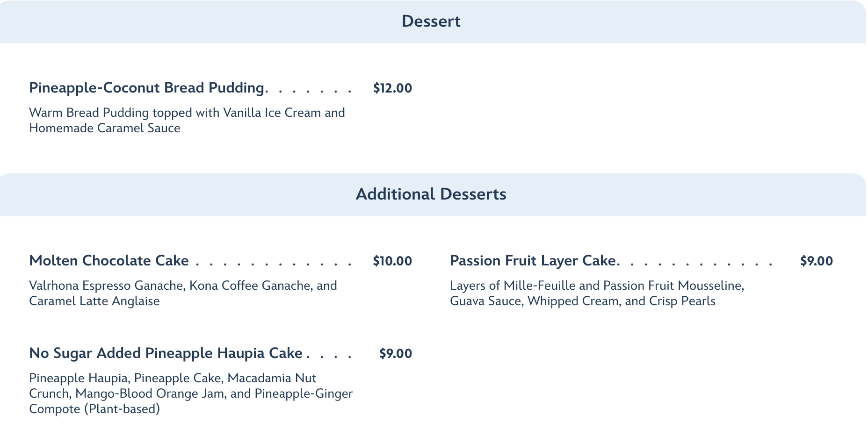Select the No Sugar Added Pineapple Haupia Cake title
The image size is (868, 443).
click(x=166, y=353)
